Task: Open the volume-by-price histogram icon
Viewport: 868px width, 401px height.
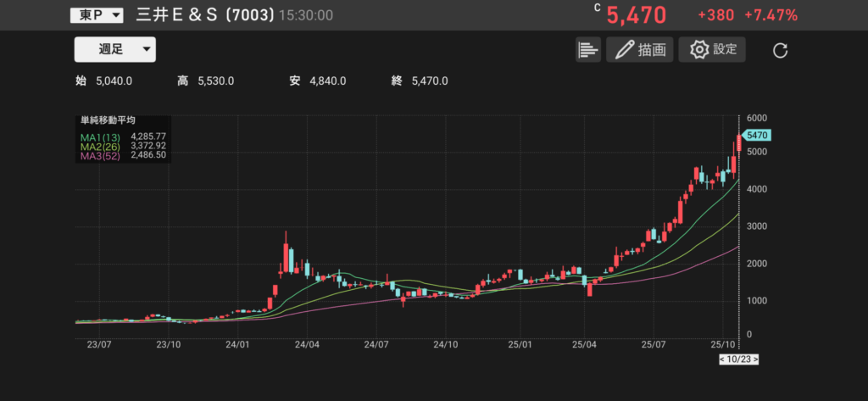Action: (587, 50)
